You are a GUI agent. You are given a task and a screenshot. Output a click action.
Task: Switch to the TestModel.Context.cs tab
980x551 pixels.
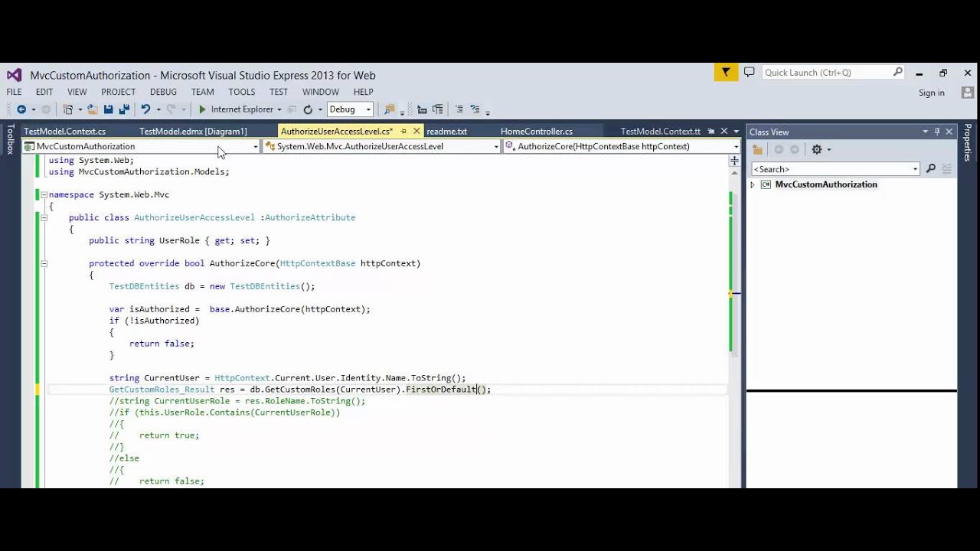click(x=65, y=132)
